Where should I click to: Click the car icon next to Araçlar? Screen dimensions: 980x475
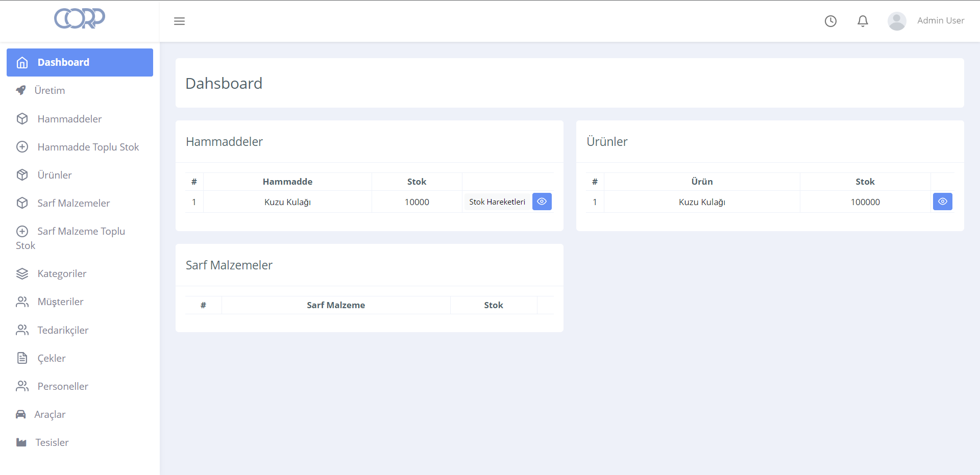(x=21, y=414)
